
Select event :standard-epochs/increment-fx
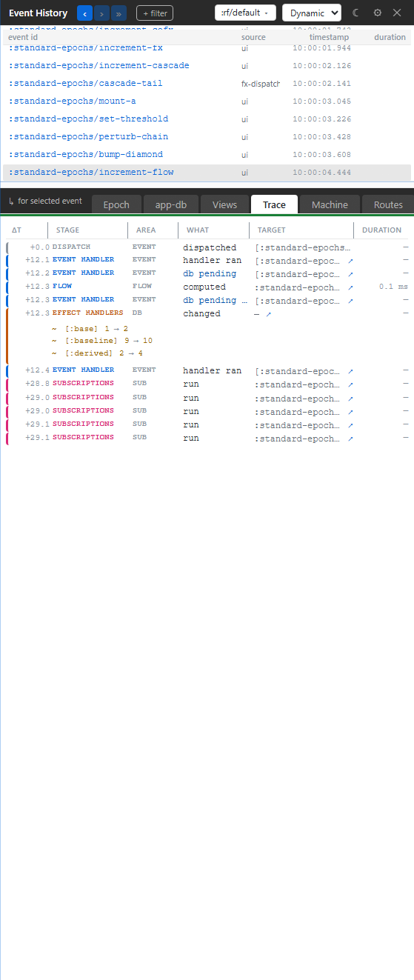pyautogui.click(x=207, y=47)
